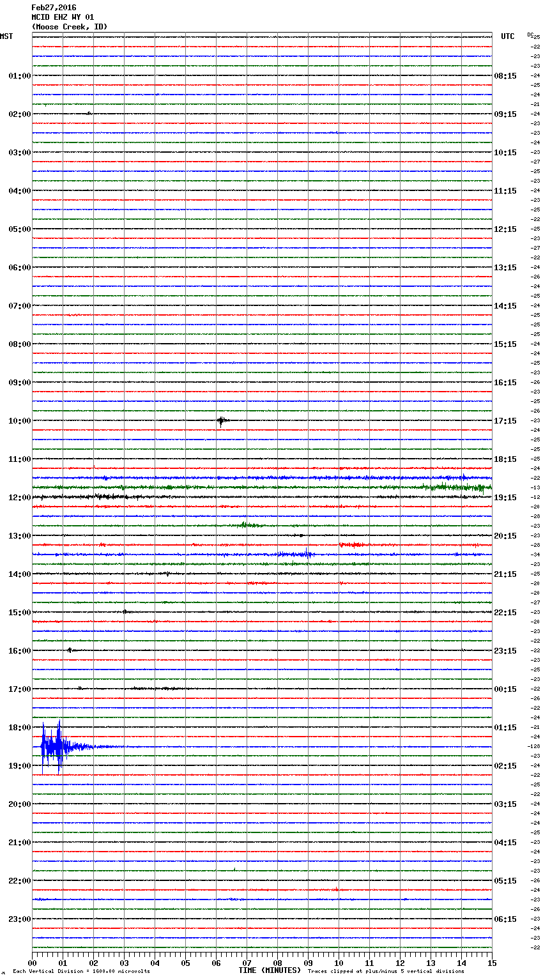This screenshot has height=980, width=543.
Task: Select the 01:00 MST time label
Action: 20,76
